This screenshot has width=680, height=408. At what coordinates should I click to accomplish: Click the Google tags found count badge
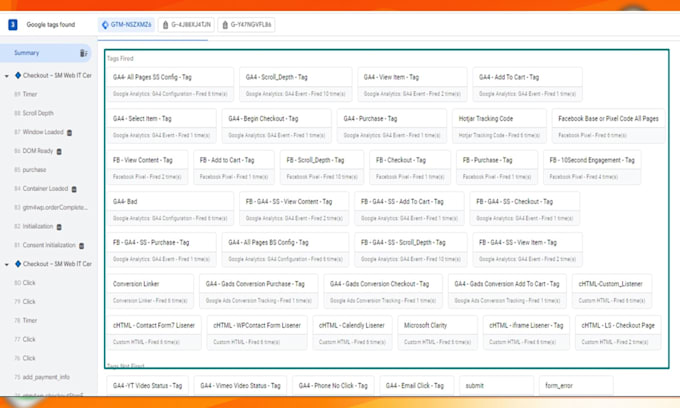[x=13, y=25]
